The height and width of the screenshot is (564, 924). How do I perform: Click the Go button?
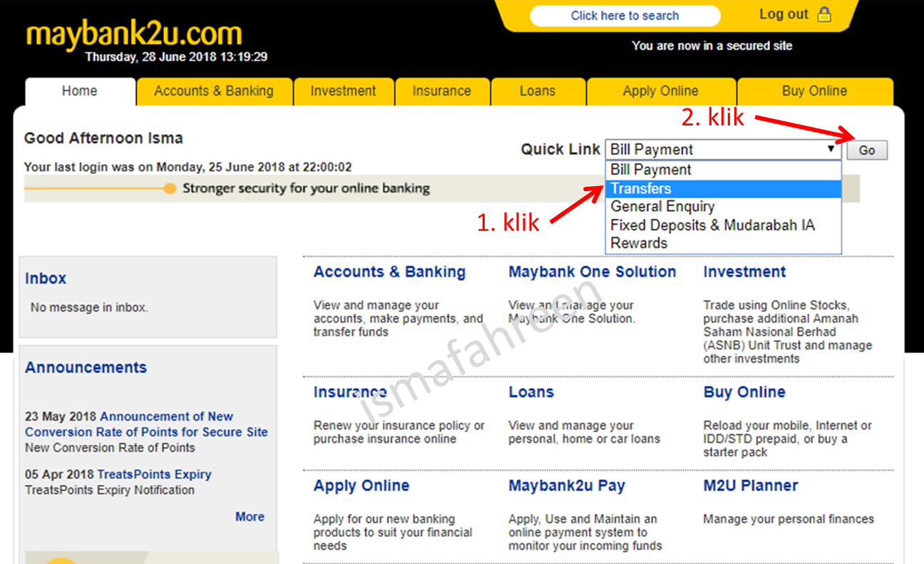pyautogui.click(x=867, y=150)
